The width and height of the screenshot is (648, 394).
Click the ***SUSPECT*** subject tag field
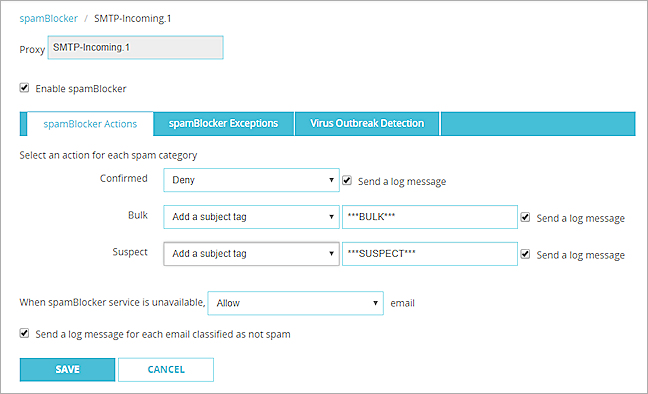pos(430,253)
